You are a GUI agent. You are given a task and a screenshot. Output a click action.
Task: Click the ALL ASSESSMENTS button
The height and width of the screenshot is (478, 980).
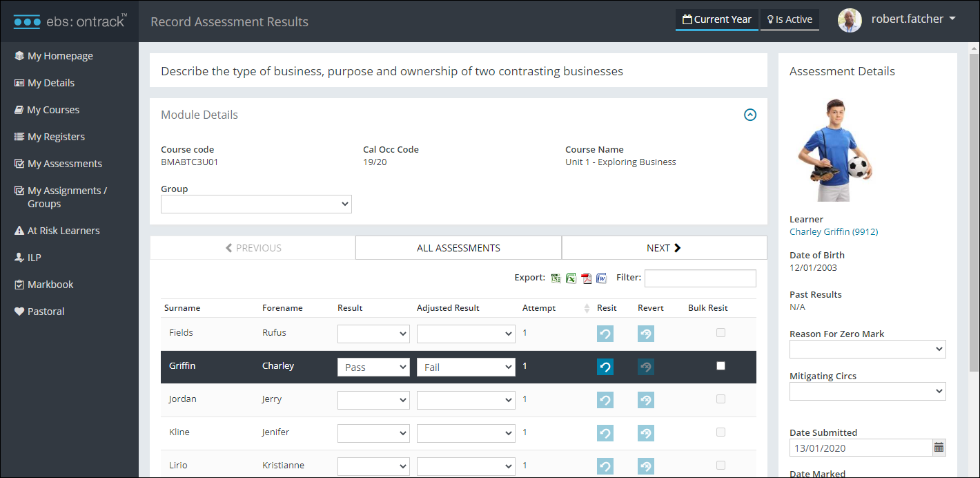[x=458, y=248]
